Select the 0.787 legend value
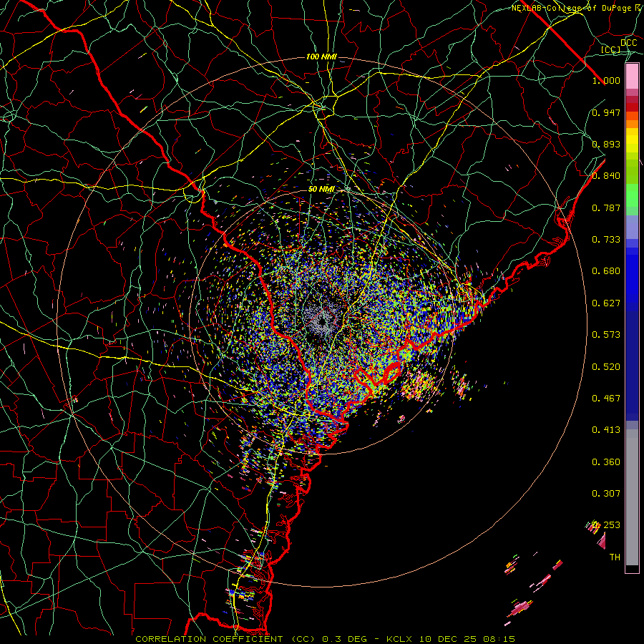The width and height of the screenshot is (644, 644). [x=606, y=208]
